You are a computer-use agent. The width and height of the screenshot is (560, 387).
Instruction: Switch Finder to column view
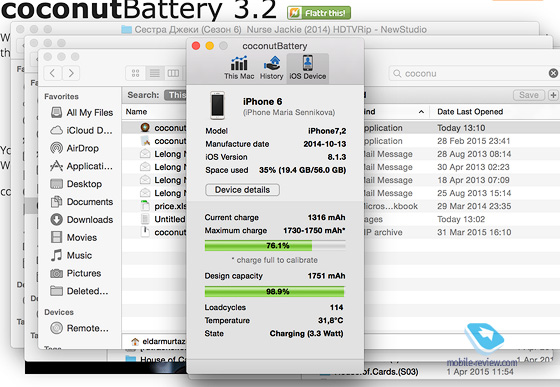point(174,74)
